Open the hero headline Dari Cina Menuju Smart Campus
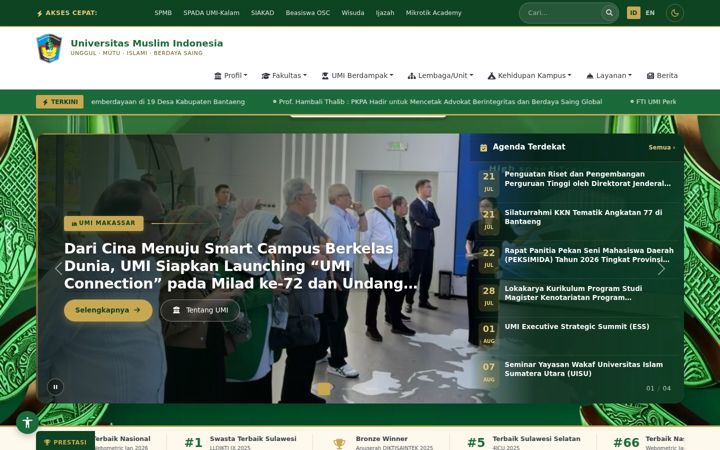 241,266
